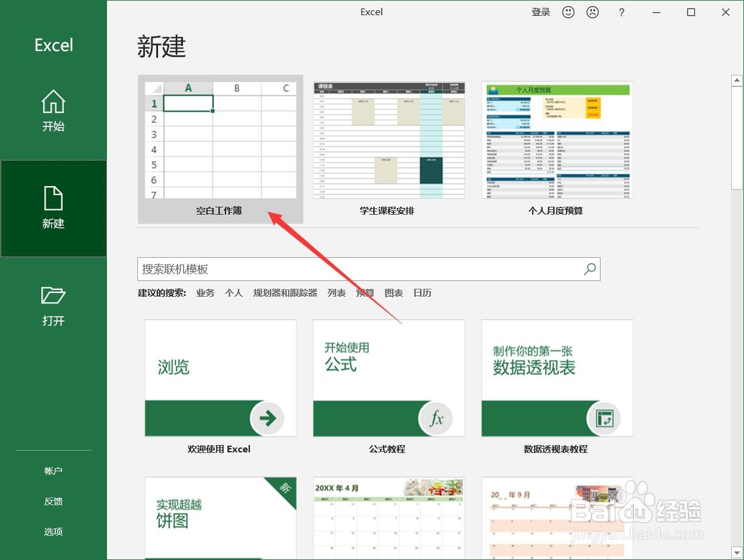
Task: Click the search magnifier icon
Action: 589,269
